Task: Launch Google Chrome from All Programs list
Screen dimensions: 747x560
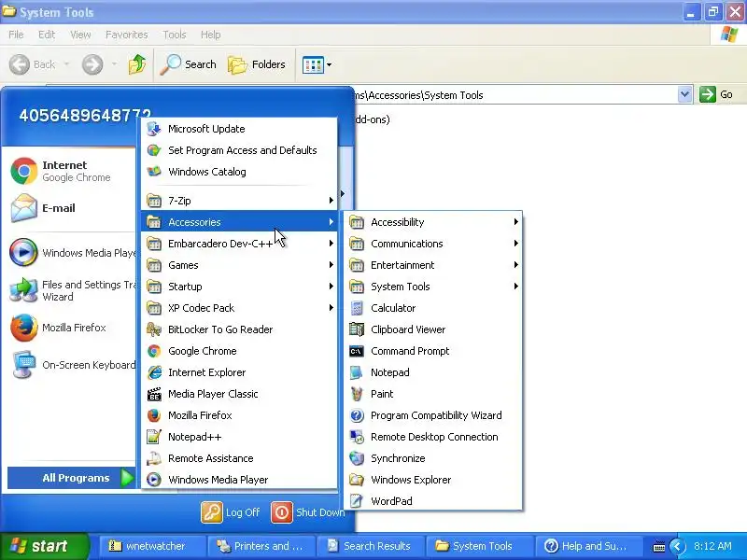Action: coord(239,351)
